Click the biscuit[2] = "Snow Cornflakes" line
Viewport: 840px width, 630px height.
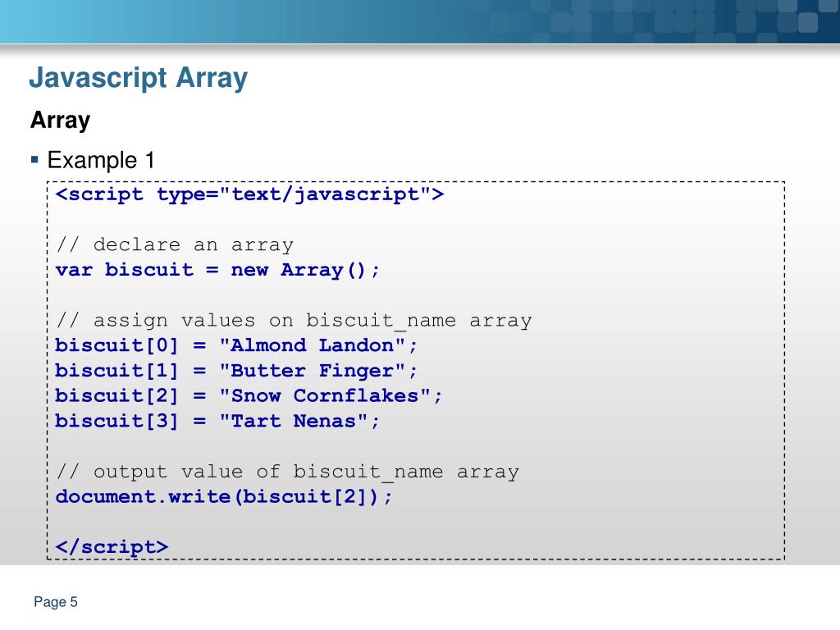click(x=249, y=396)
